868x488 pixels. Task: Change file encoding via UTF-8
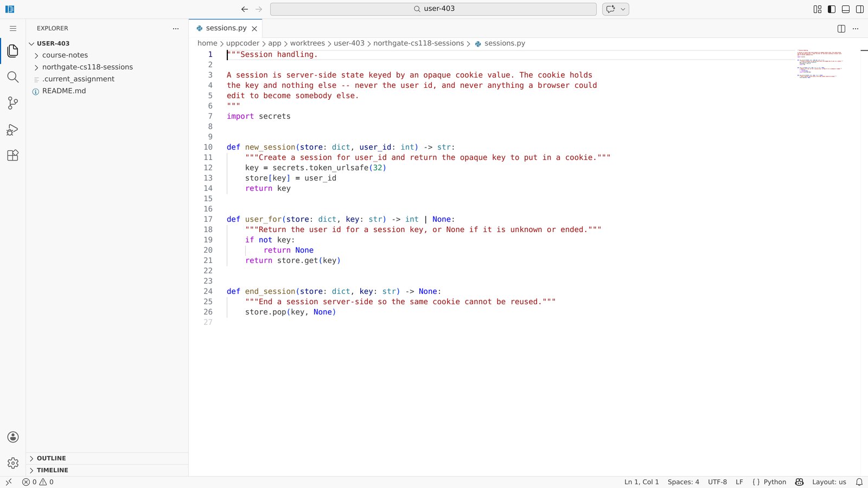(717, 482)
